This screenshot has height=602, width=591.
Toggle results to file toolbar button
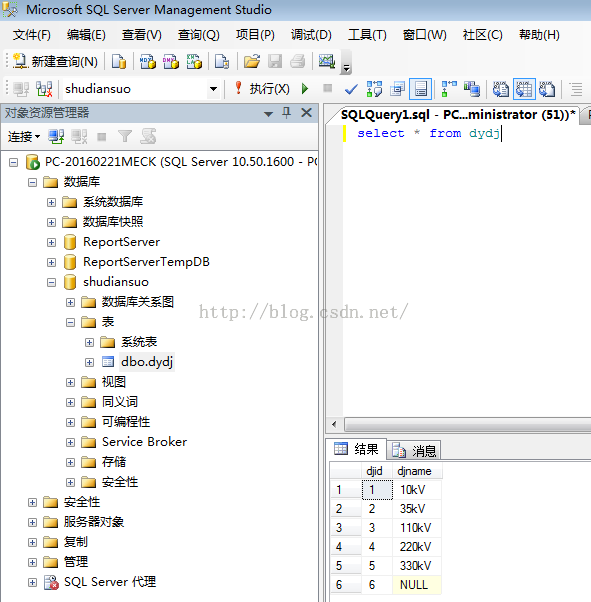547,89
